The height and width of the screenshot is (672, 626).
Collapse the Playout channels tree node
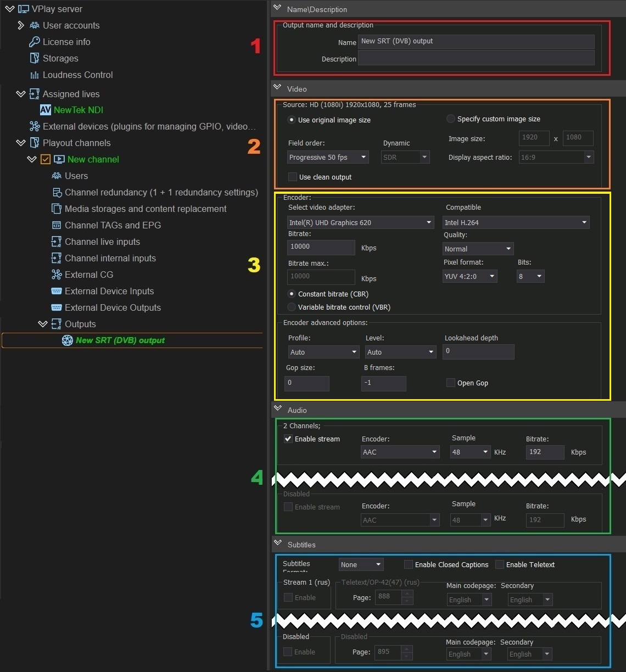tap(21, 143)
